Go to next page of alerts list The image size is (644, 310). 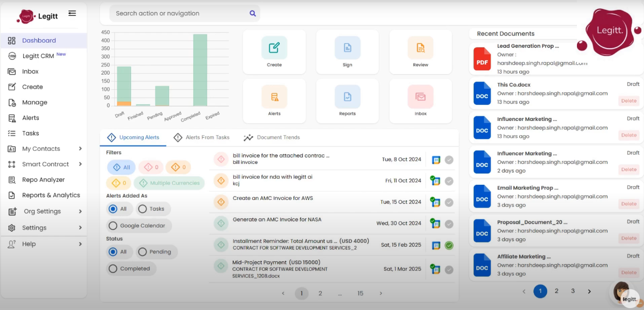(381, 293)
